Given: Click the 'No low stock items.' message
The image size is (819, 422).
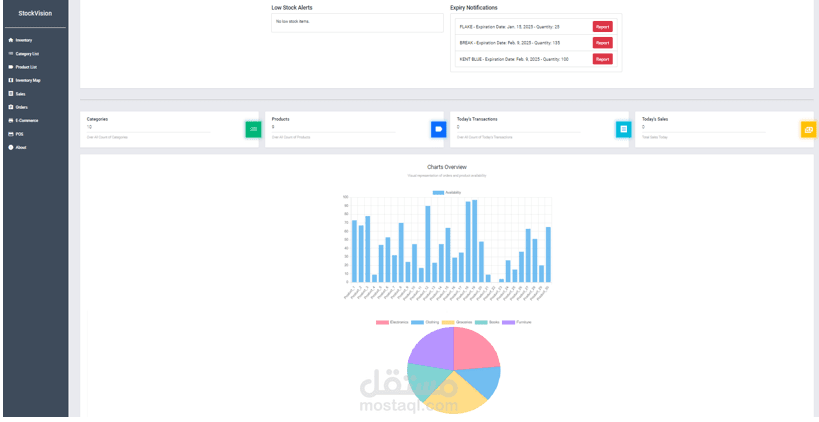Looking at the screenshot, I should (x=292, y=21).
